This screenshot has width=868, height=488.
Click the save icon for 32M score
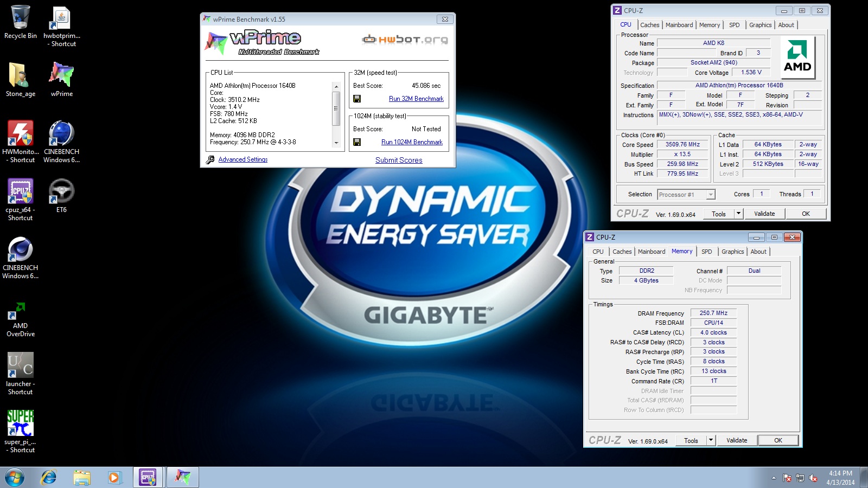point(357,99)
